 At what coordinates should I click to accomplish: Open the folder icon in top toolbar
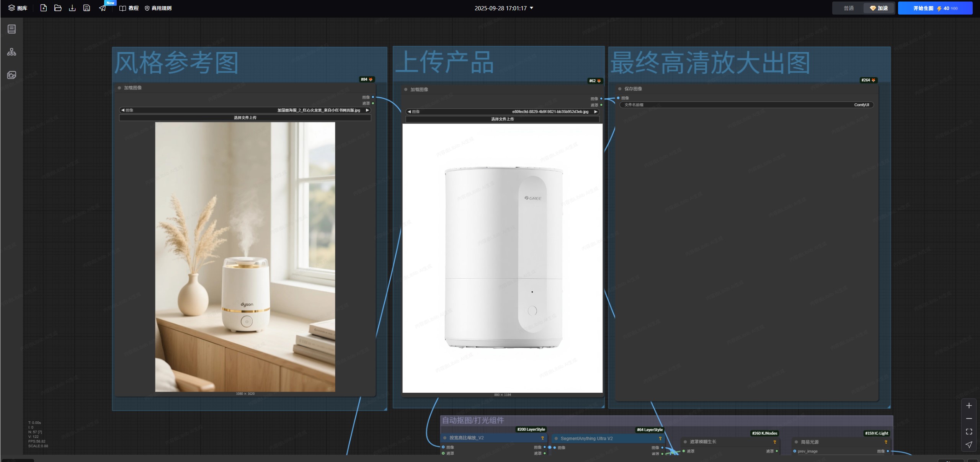coord(58,8)
